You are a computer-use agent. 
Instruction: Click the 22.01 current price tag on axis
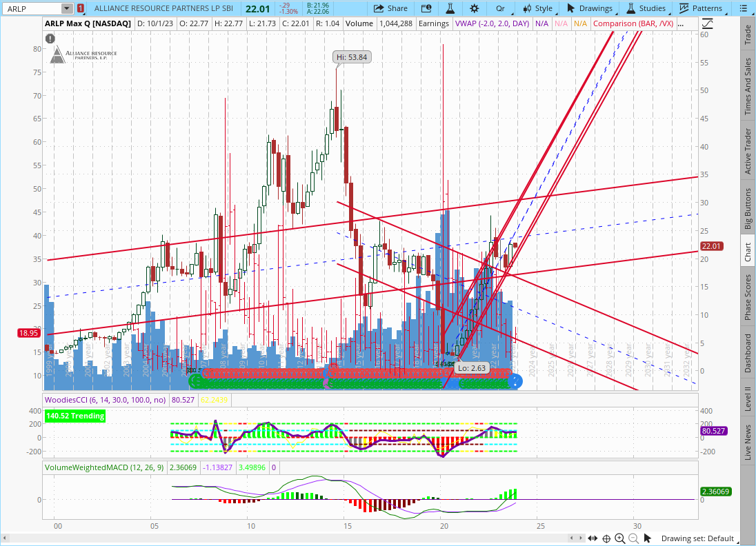point(711,246)
